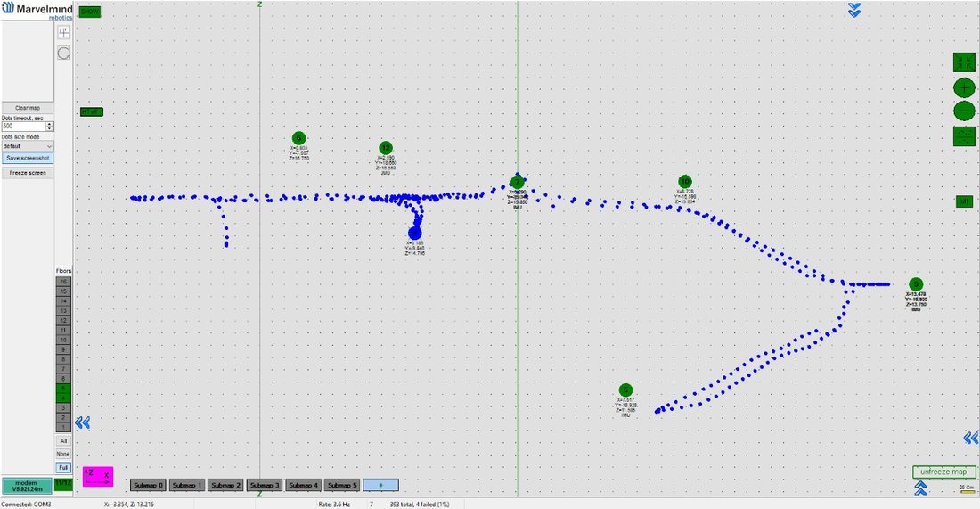The height and width of the screenshot is (509, 980).
Task: Select mobile hedgehog beacon in blue
Action: coord(414,234)
